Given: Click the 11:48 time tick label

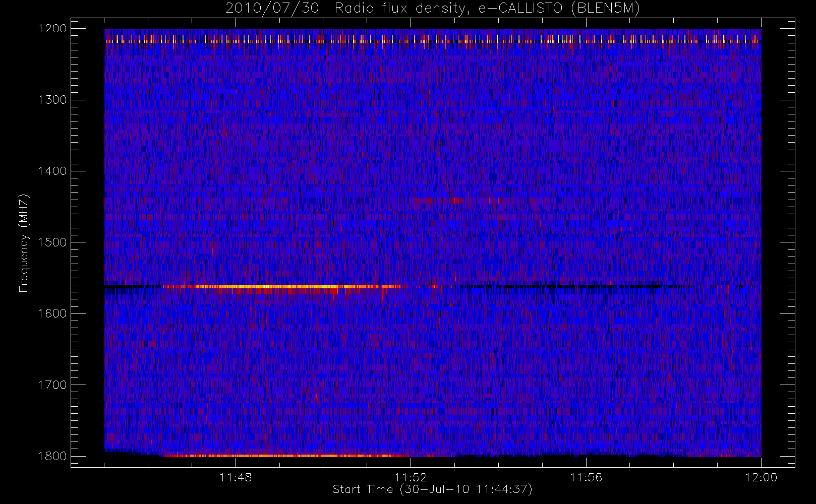Looking at the screenshot, I should point(236,477).
